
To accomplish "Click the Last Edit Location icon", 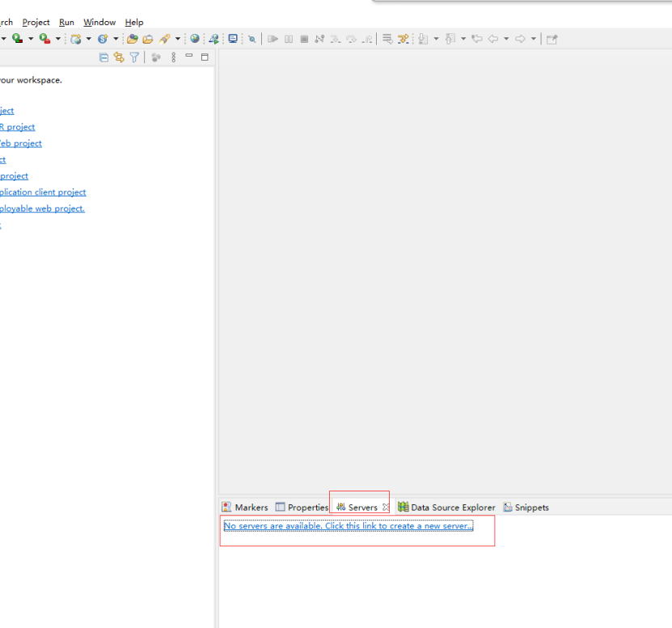I will click(477, 39).
